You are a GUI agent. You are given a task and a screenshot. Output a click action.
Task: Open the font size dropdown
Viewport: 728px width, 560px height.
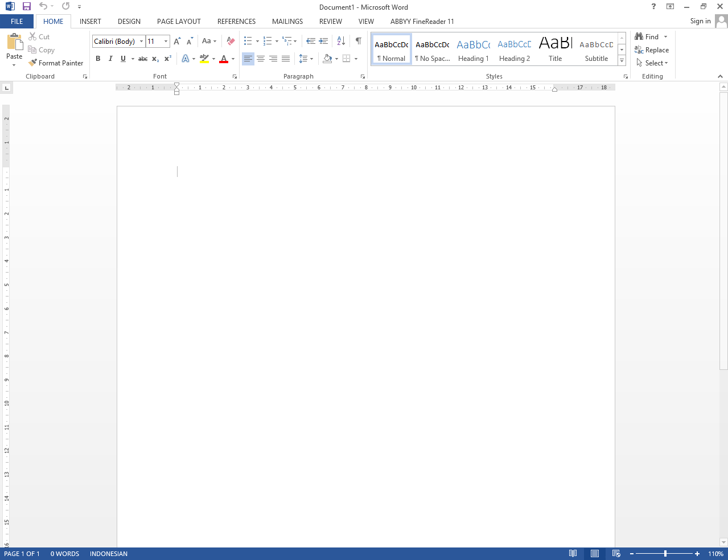coord(165,41)
